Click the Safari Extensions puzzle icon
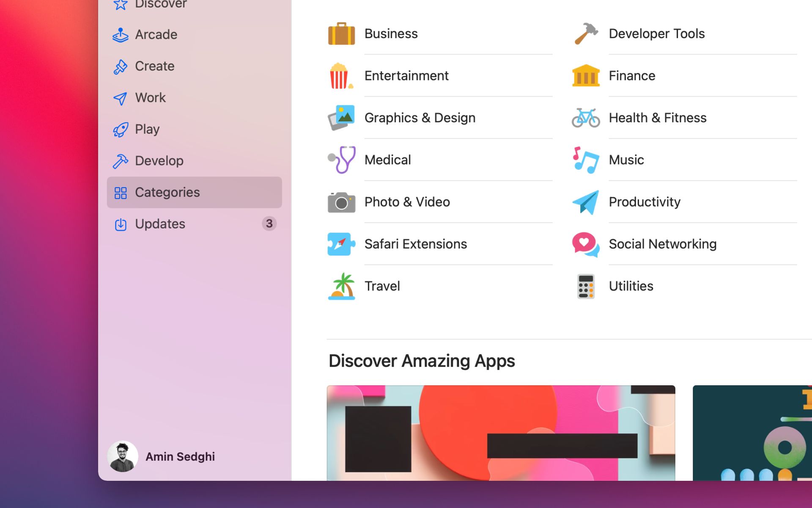Screen dimensions: 812x508 [x=341, y=244]
